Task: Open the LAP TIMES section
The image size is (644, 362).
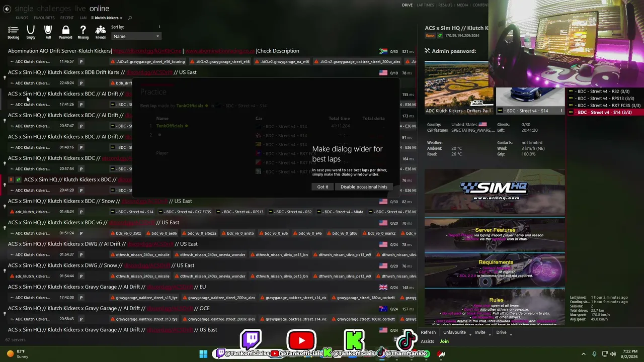Action: pos(425,5)
